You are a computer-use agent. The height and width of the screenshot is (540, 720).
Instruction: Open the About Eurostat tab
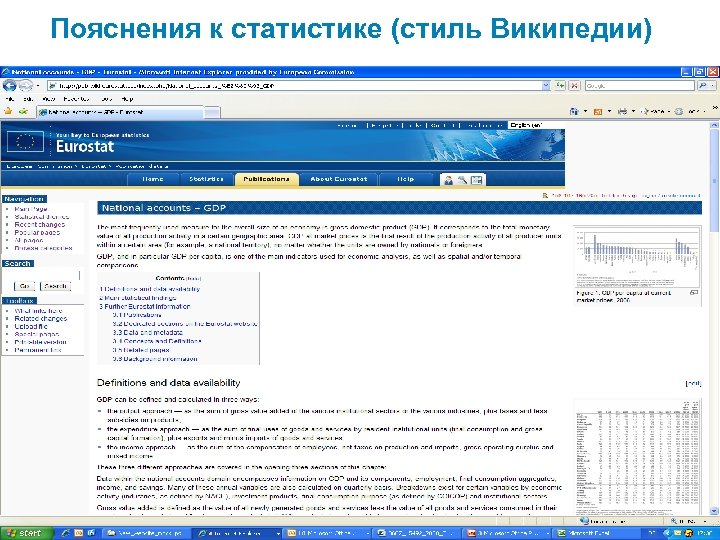pos(339,179)
